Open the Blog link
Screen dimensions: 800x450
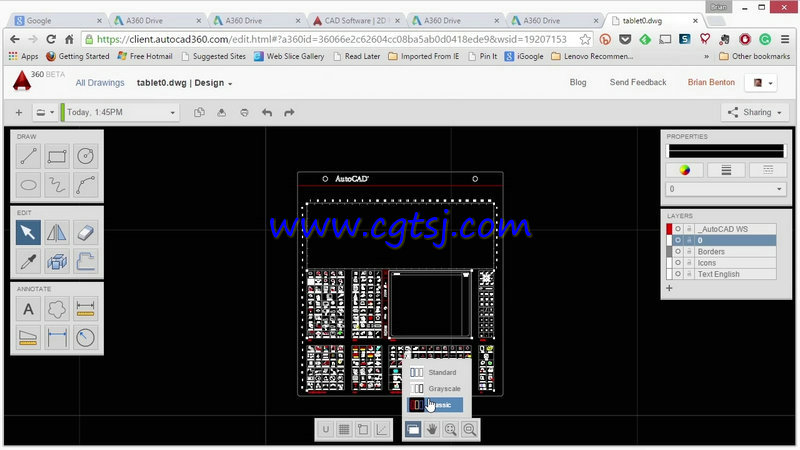pos(578,82)
